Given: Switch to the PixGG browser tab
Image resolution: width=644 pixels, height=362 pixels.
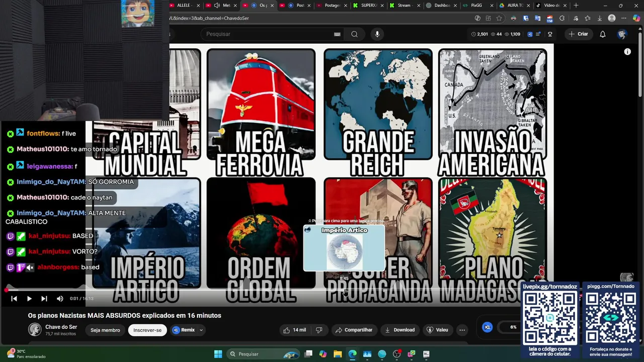Looking at the screenshot, I should pos(477,6).
